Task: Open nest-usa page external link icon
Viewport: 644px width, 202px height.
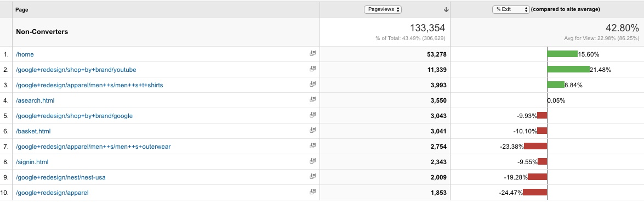Action: click(x=312, y=177)
